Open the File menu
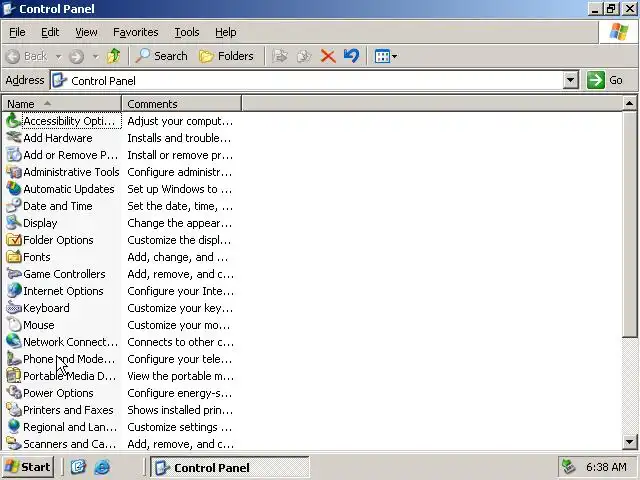Viewport: 640px width, 480px height. 17,32
